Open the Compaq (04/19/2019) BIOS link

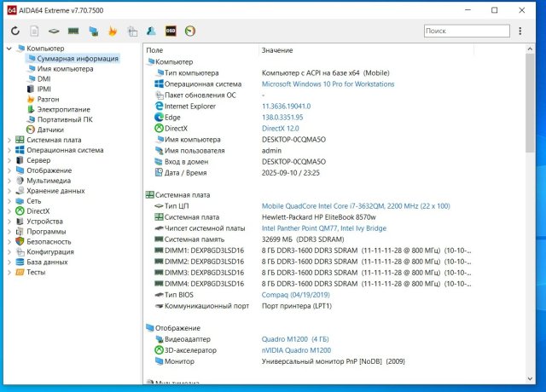pyautogui.click(x=296, y=295)
